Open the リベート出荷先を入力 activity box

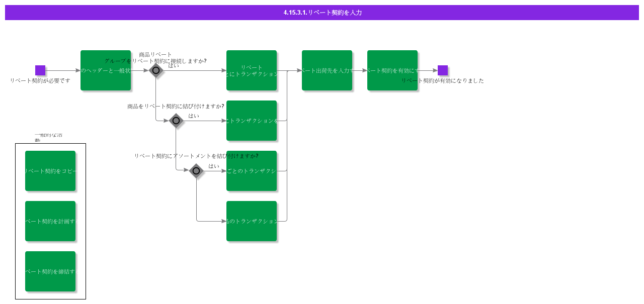(x=327, y=70)
